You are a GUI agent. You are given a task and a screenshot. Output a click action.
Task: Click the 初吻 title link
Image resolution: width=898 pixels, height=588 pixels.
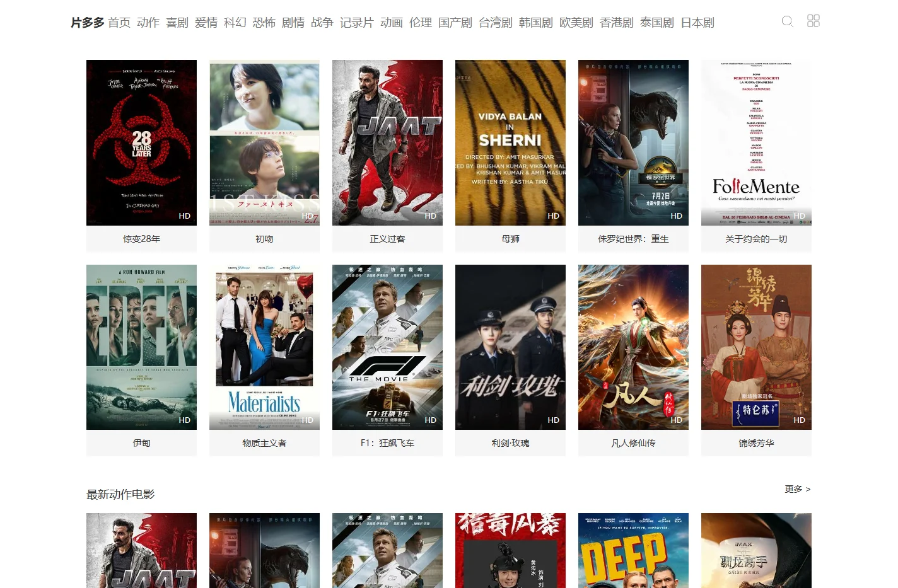(x=264, y=239)
